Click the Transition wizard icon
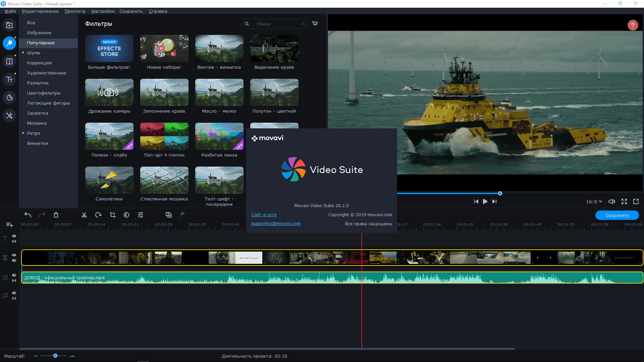The image size is (644, 362). click(x=169, y=215)
